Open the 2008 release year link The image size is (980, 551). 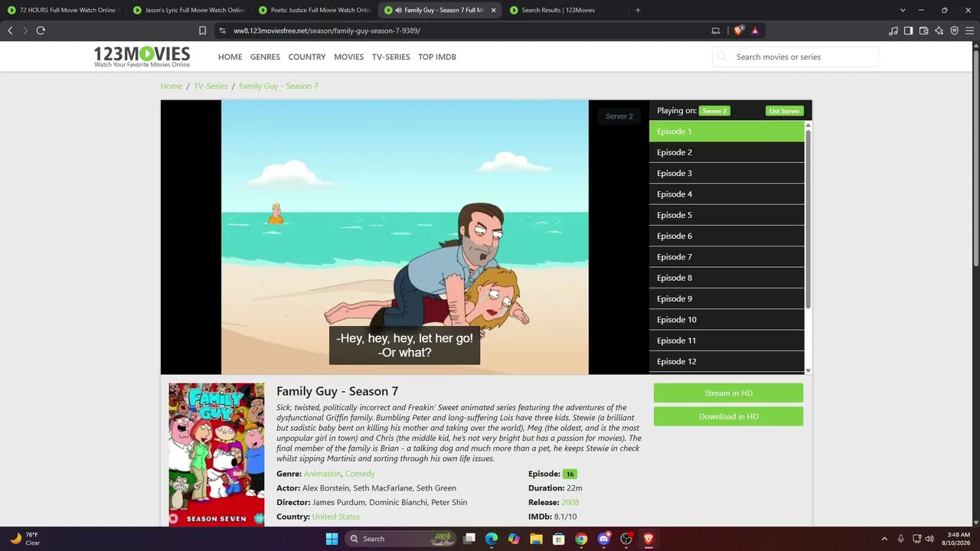tap(570, 502)
